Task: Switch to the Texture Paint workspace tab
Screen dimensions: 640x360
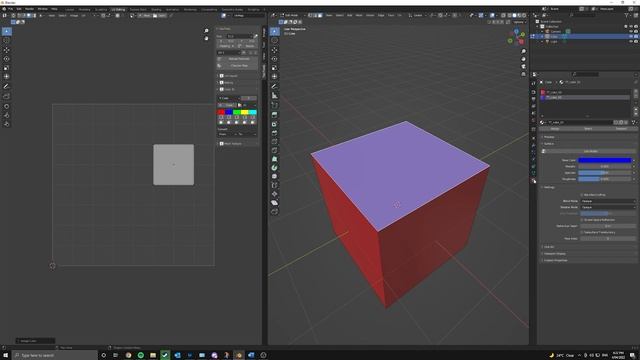Action: coord(138,9)
